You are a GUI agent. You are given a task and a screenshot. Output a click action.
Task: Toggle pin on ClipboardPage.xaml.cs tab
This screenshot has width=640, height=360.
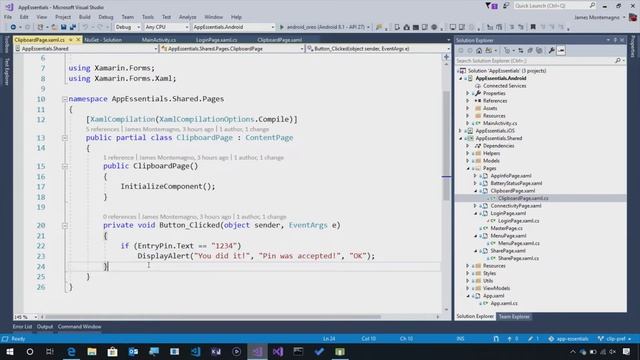(x=71, y=40)
